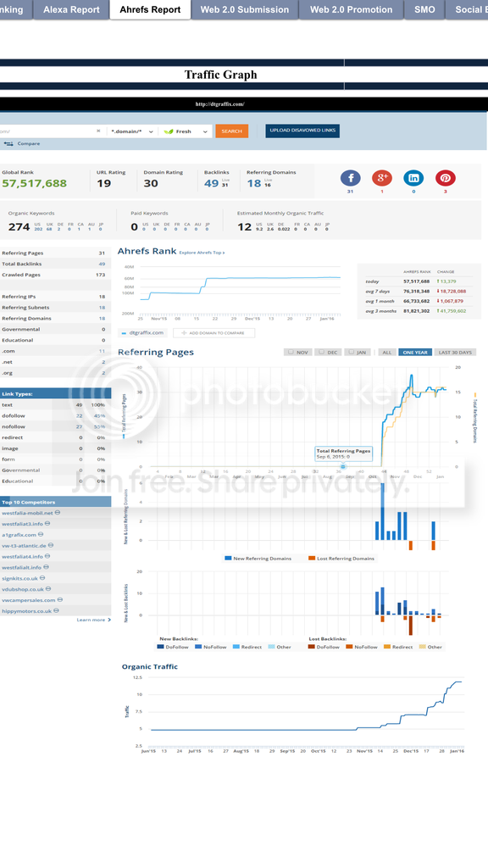Switch to the Alexa Report tab
The height and width of the screenshot is (868, 488).
coord(71,9)
